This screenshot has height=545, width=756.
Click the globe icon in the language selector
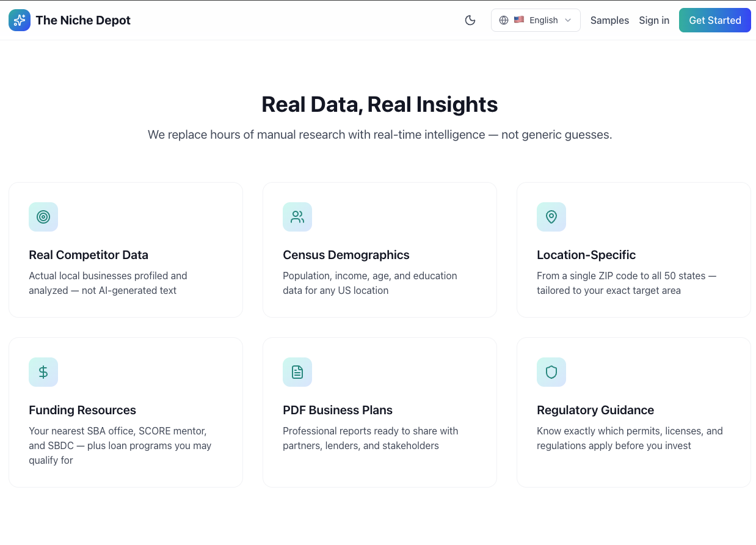(x=504, y=20)
